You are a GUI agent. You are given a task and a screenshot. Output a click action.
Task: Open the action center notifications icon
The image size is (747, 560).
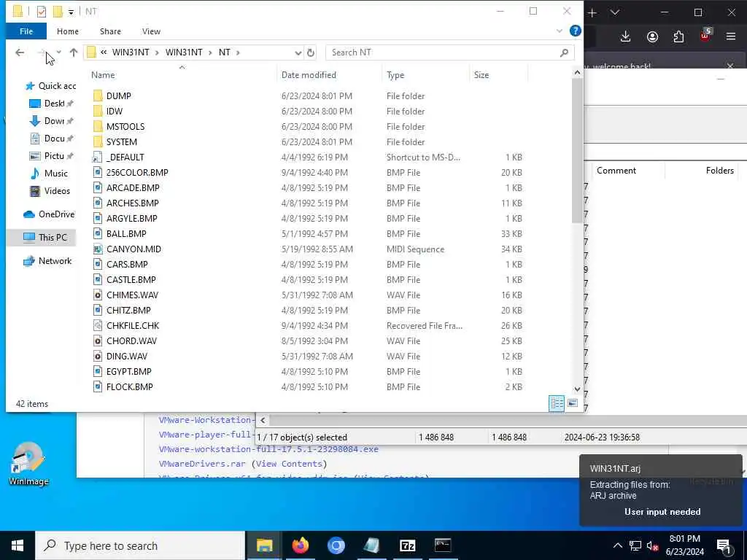point(724,546)
